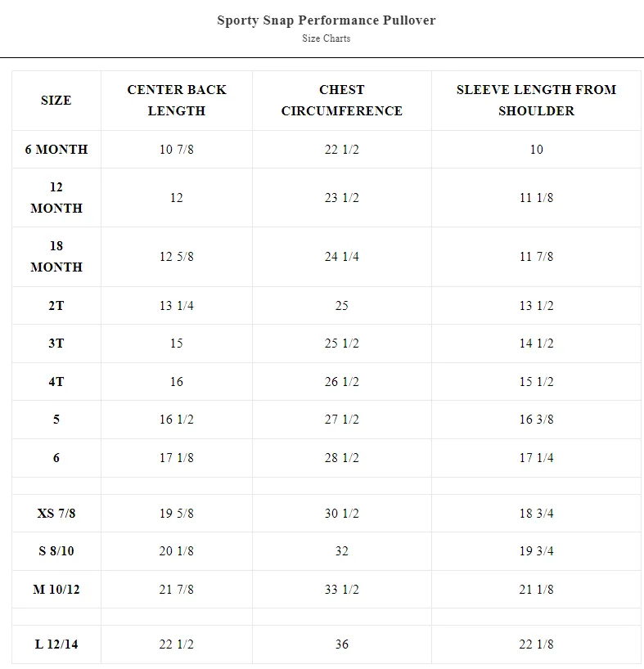Click the S 8/10 size label

[x=56, y=550]
